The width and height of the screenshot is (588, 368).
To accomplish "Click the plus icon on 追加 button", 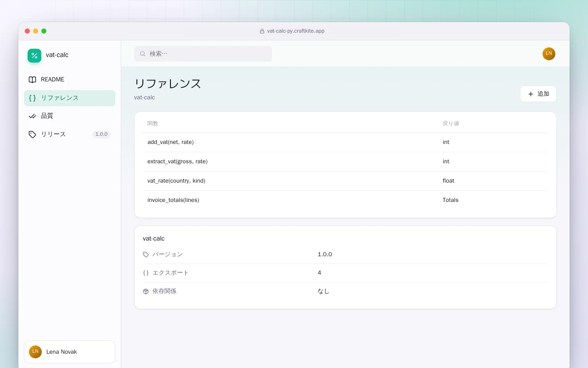I will pyautogui.click(x=531, y=94).
